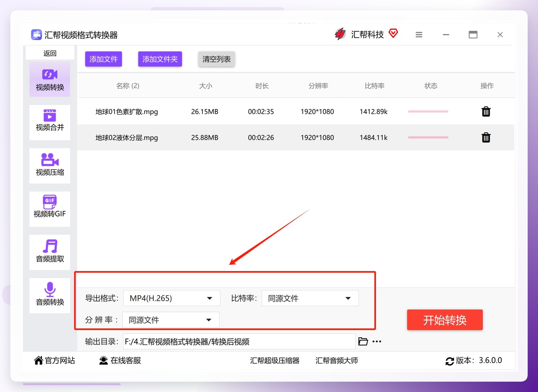The image size is (538, 392).
Task: Open the 视频转GIF sidebar tool
Action: (50, 209)
